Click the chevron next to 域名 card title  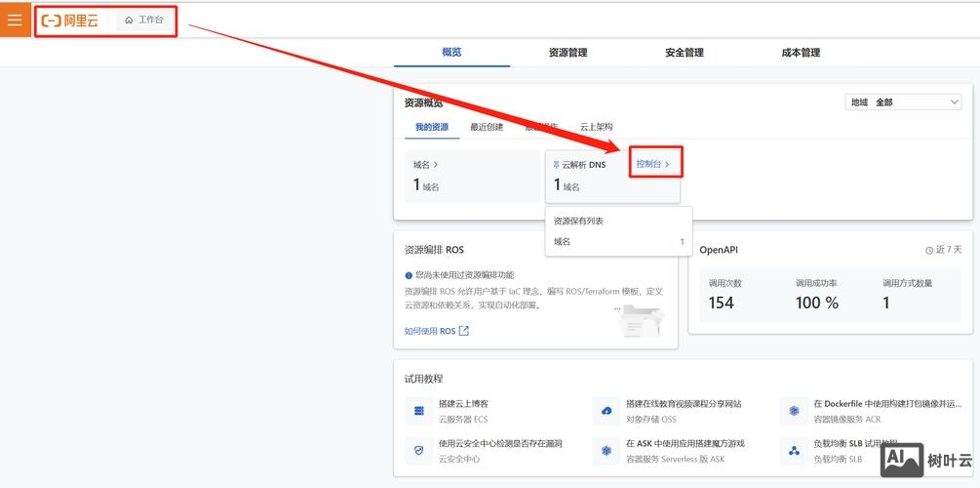click(x=436, y=165)
